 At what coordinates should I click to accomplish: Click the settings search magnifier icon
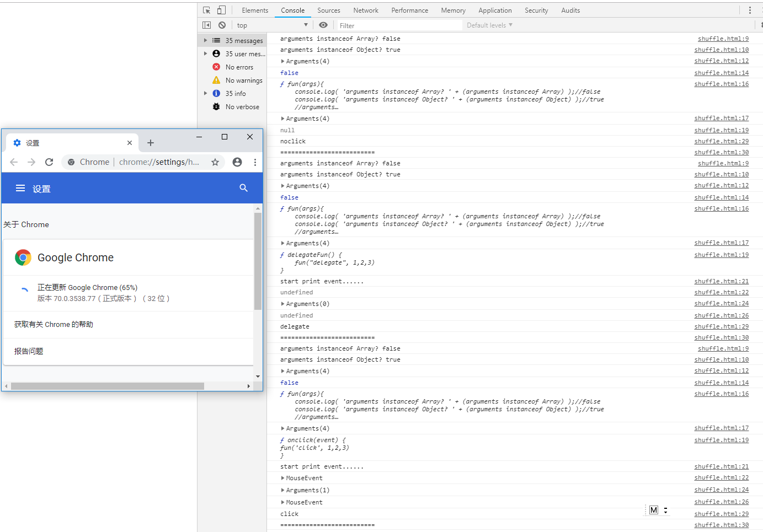coord(243,188)
